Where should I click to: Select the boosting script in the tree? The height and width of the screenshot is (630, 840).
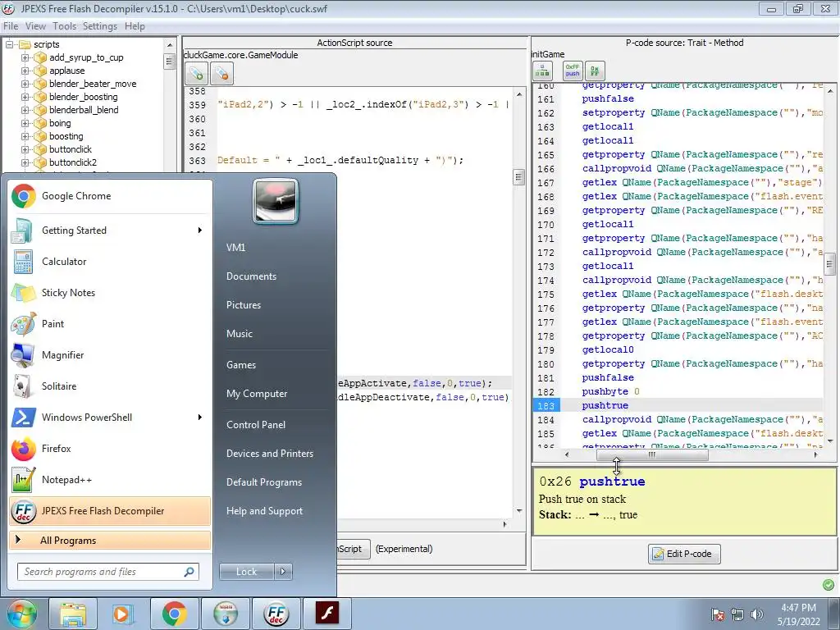[66, 136]
